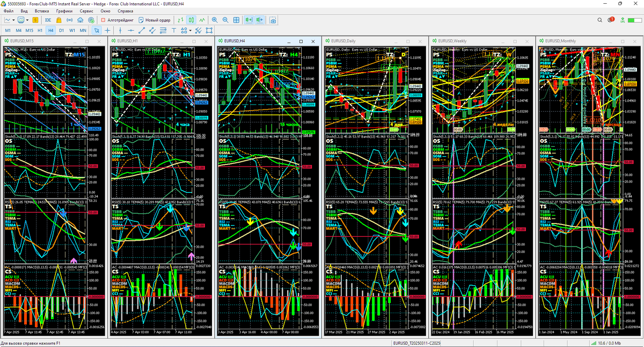Select the MN timeframe

coord(83,30)
